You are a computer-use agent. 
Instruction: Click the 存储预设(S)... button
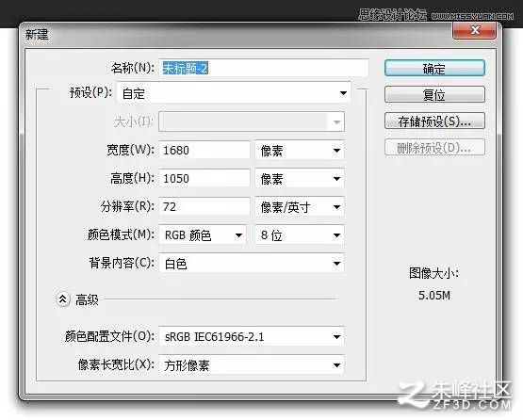pos(434,121)
